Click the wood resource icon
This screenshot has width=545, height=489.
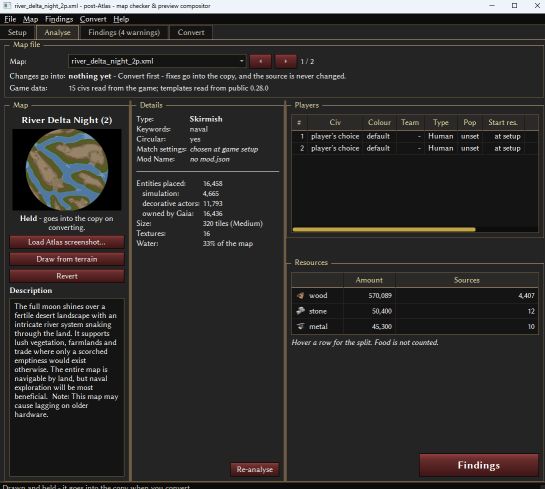pos(300,295)
